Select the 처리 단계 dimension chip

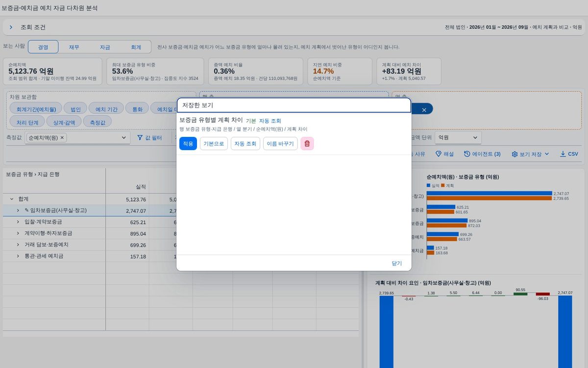pos(27,121)
